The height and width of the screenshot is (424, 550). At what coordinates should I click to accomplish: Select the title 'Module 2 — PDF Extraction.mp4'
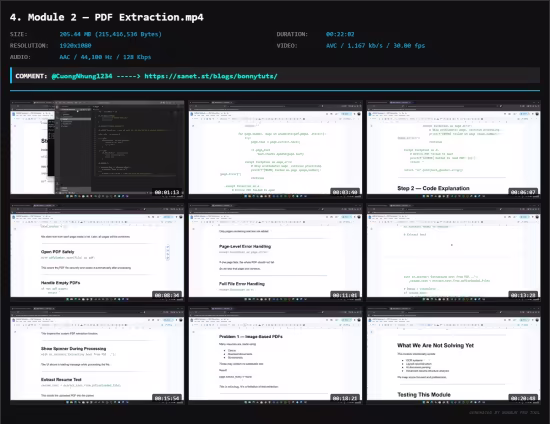[x=116, y=17]
